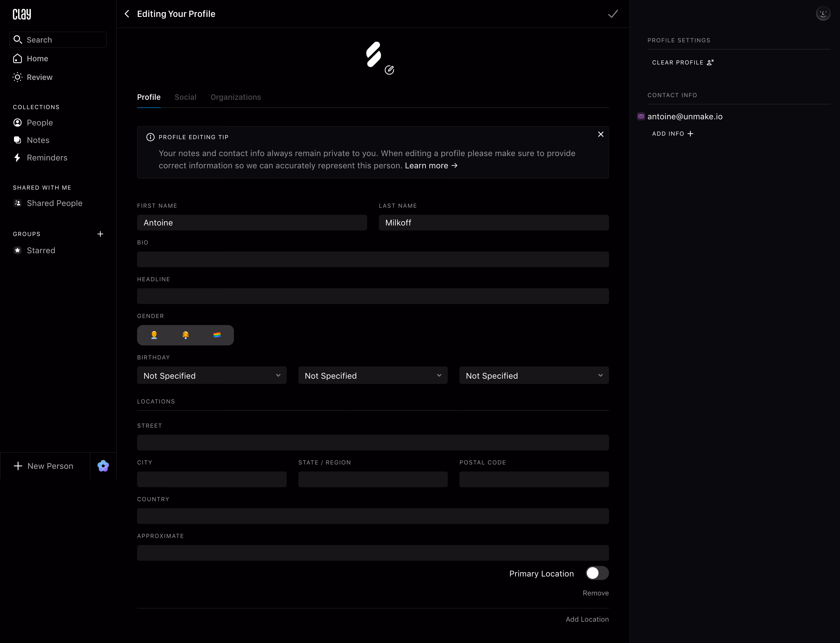Remove this location

[596, 593]
